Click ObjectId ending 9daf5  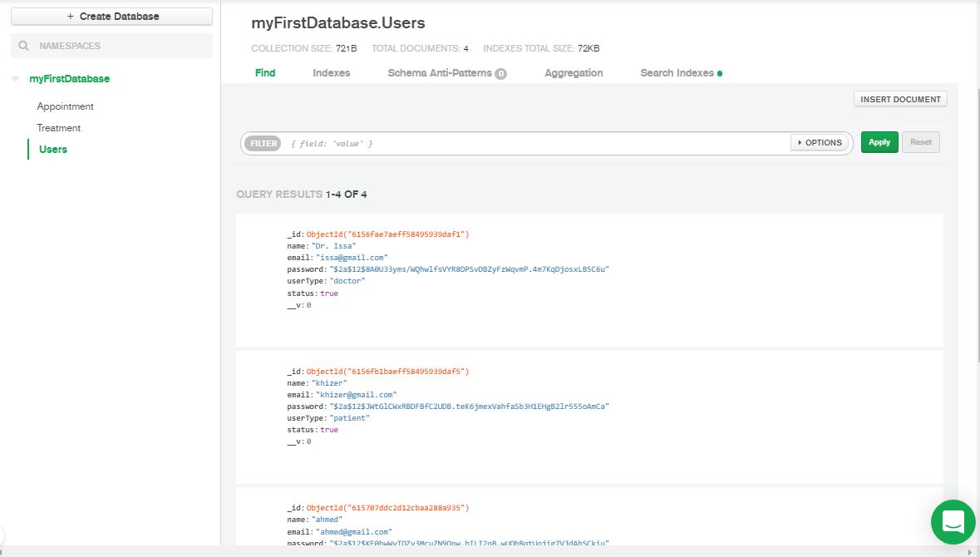pos(387,372)
